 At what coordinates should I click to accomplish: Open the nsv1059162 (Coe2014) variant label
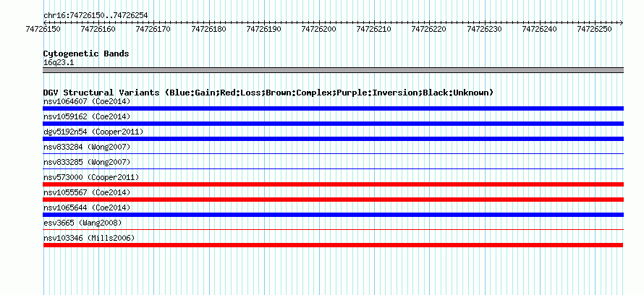coord(87,116)
